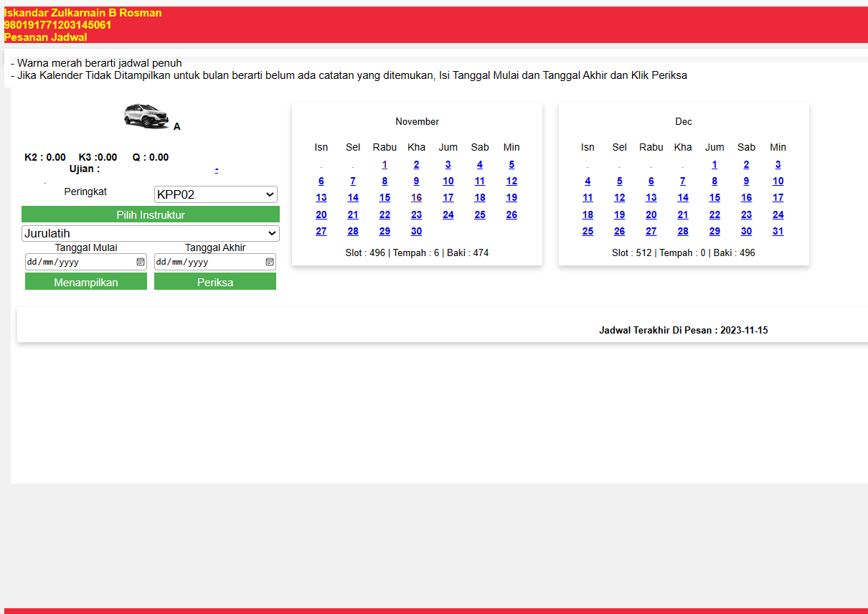Focus the Tanggal Mulai date field

click(79, 262)
